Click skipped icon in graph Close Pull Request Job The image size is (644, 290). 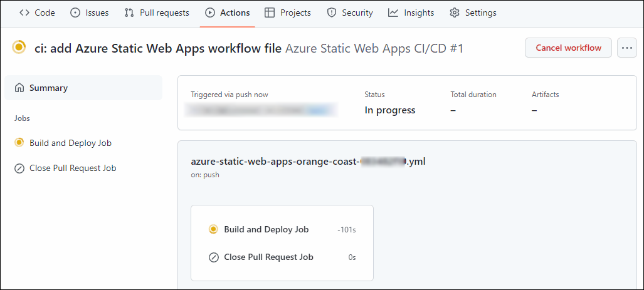[x=214, y=257]
